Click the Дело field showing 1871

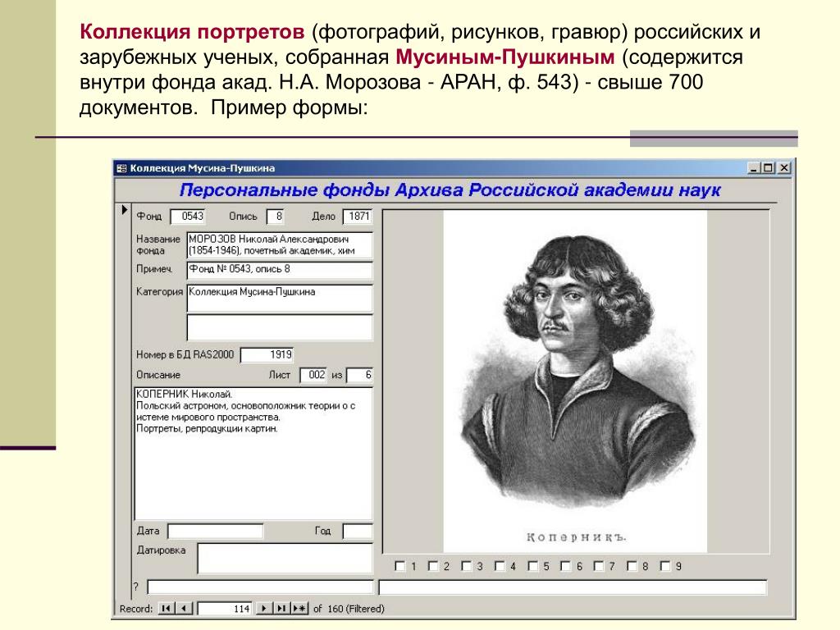[358, 217]
